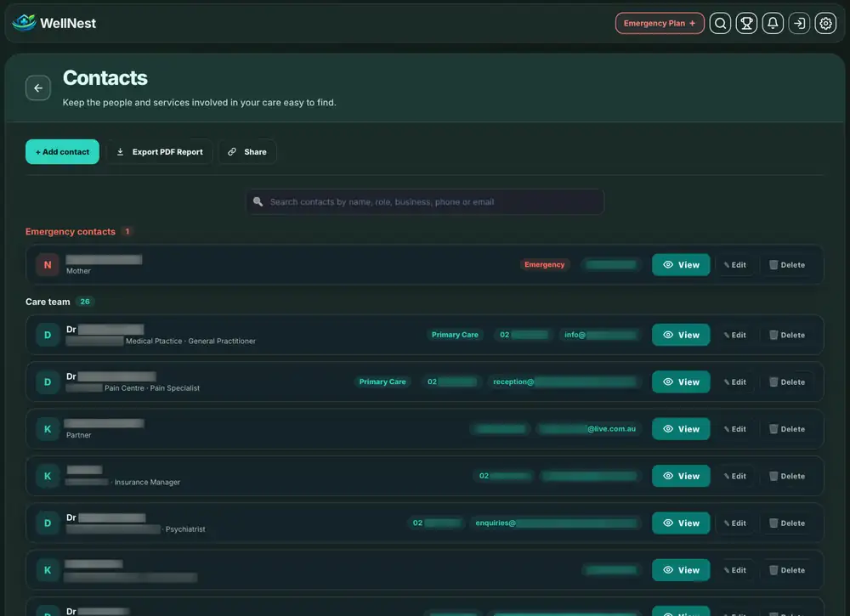
Task: Edit the Partner contact
Action: click(x=734, y=428)
